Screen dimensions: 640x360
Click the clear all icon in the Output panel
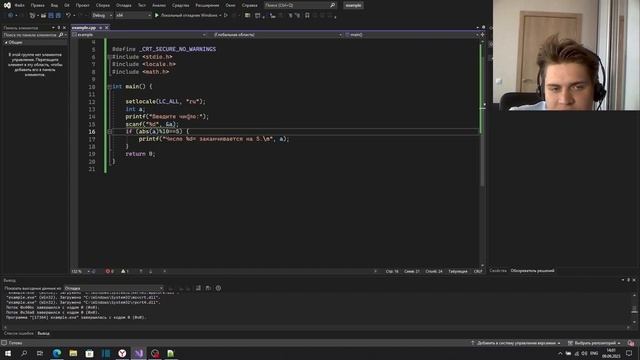tap(198, 288)
